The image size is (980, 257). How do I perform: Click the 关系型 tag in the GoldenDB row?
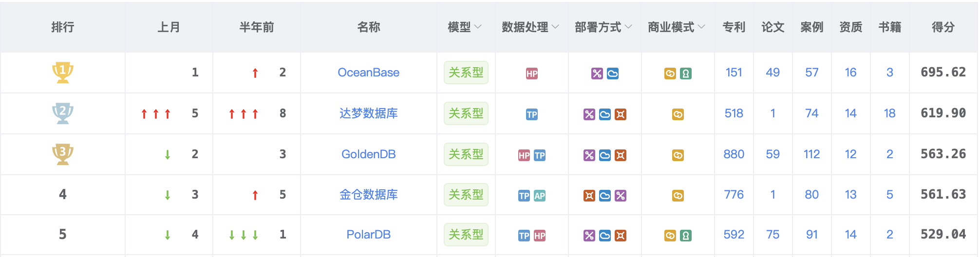[x=466, y=154]
